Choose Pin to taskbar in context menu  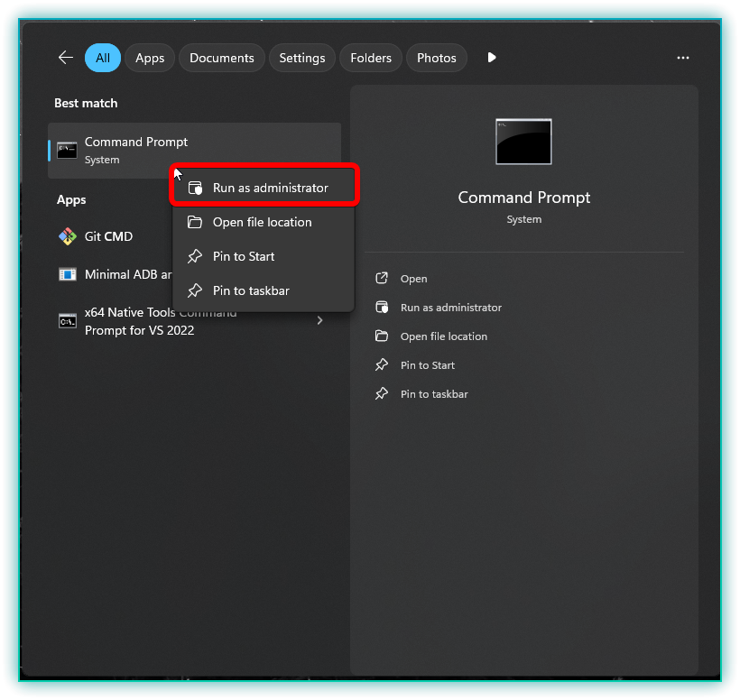264,290
